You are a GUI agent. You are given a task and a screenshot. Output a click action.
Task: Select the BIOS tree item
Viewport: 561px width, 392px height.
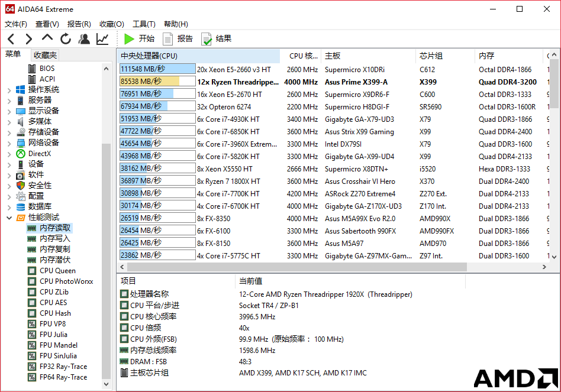click(x=47, y=68)
